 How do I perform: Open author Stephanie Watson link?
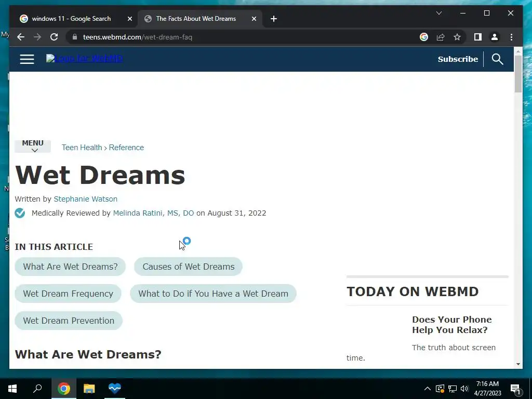click(86, 199)
